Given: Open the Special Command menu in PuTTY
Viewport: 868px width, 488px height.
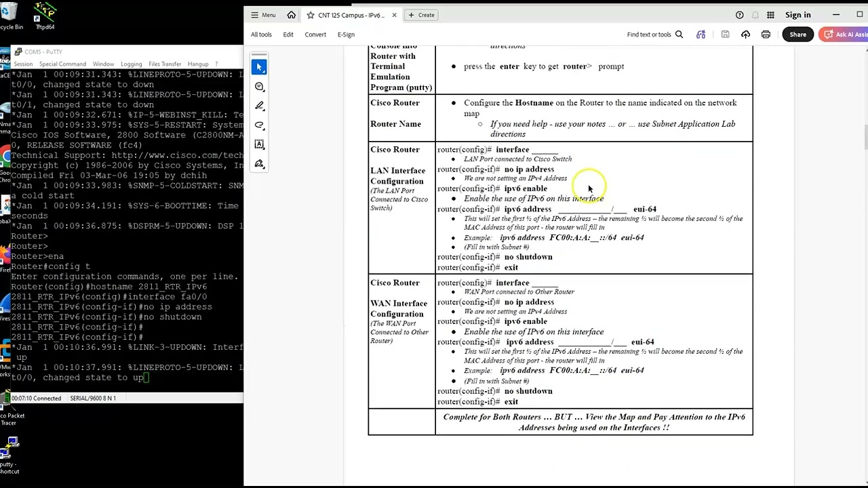Looking at the screenshot, I should point(62,64).
